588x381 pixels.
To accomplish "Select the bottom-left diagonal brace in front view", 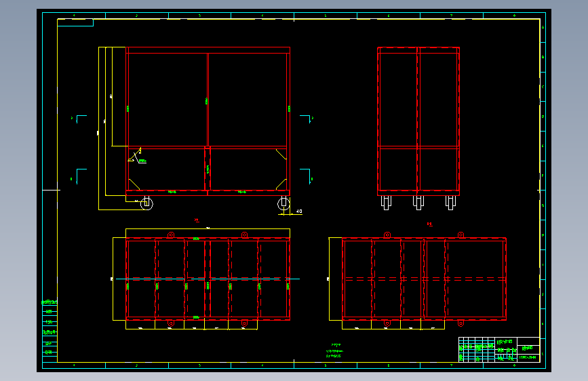I will [x=134, y=184].
